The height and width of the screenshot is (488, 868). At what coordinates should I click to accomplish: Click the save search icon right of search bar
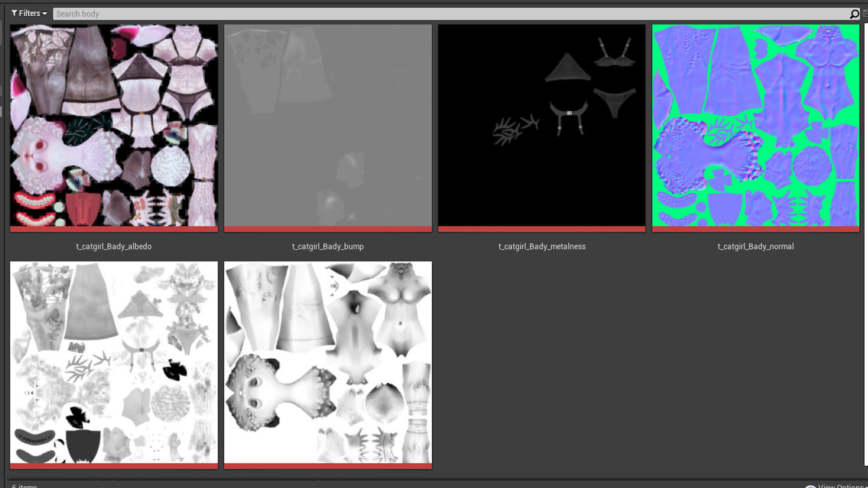pos(865,14)
